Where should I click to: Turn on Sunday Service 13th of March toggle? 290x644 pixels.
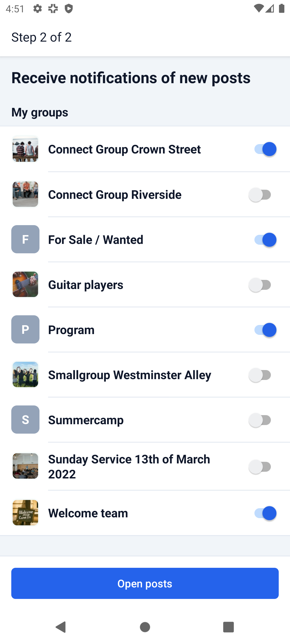click(x=260, y=467)
